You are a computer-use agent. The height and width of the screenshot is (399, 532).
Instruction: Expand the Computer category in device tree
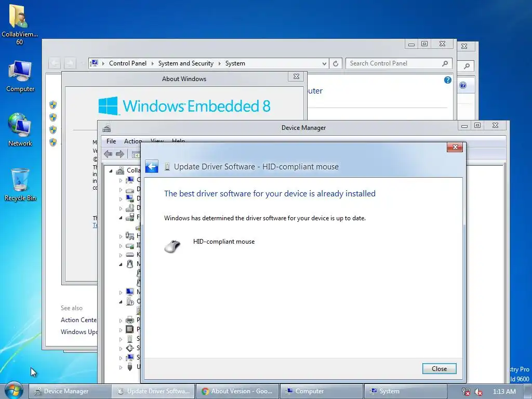point(121,180)
